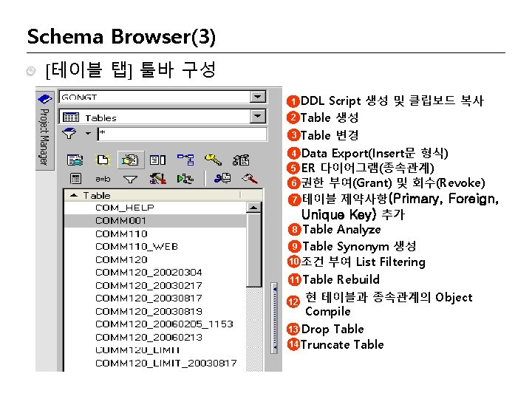Open the small arrow next to blue funnel
Viewport: 532px width, 399px height.
pos(88,133)
